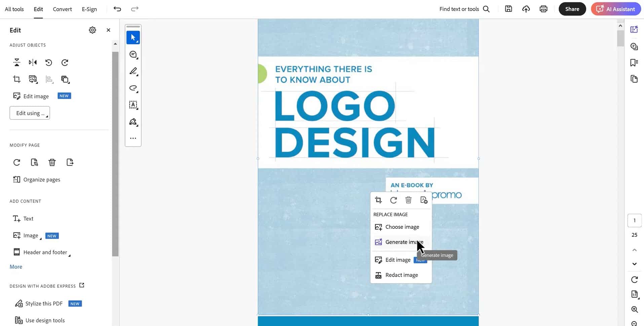
Task: Select Redact image in the context menu
Action: (401, 275)
